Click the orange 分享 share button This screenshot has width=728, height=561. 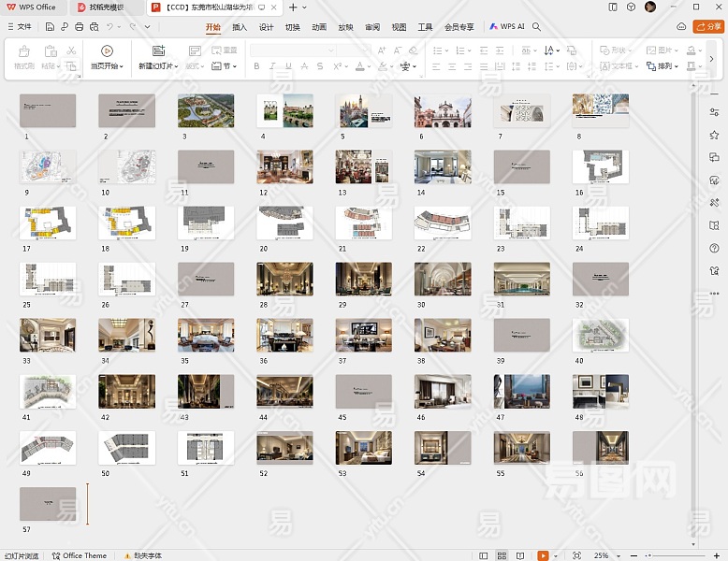[x=708, y=27]
